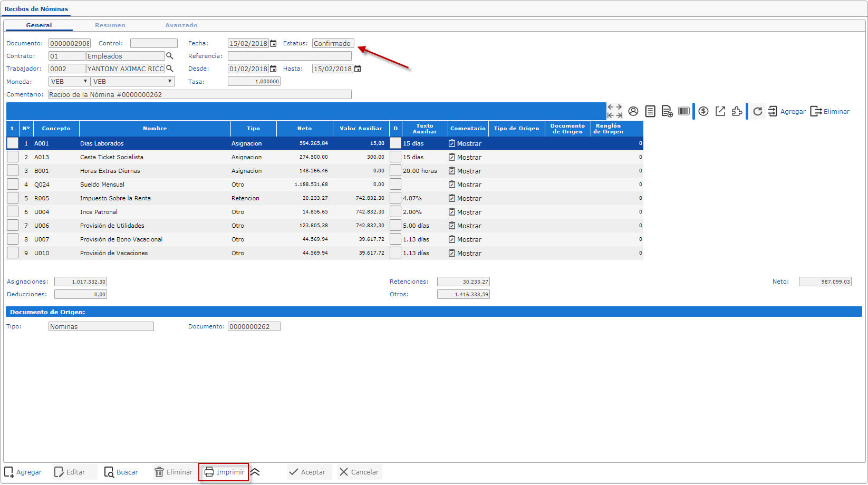Screen dimensions: 868x485
Task: Click the refresh icon in grid toolbar
Action: tap(758, 111)
